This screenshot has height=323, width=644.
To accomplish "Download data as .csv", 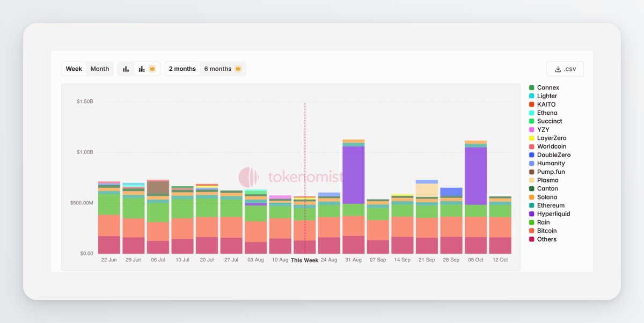I will click(x=565, y=69).
